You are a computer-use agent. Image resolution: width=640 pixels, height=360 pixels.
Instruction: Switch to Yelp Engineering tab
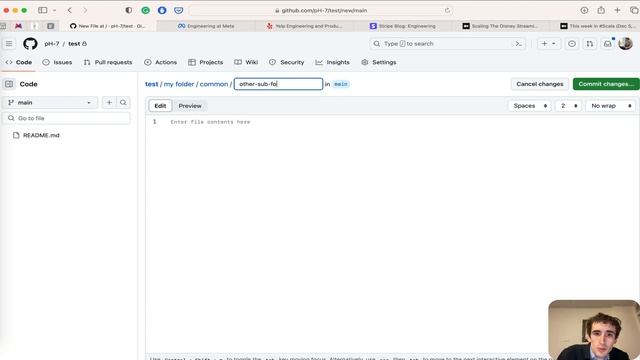coord(304,26)
